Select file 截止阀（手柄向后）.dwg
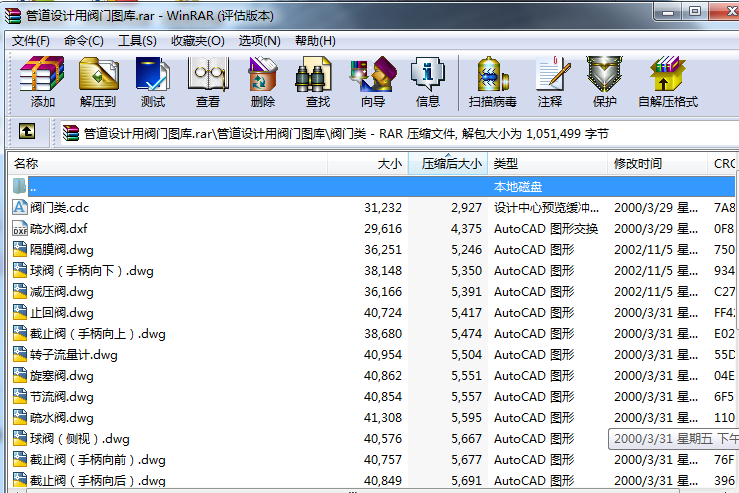Image resolution: width=739 pixels, height=493 pixels. (98, 481)
